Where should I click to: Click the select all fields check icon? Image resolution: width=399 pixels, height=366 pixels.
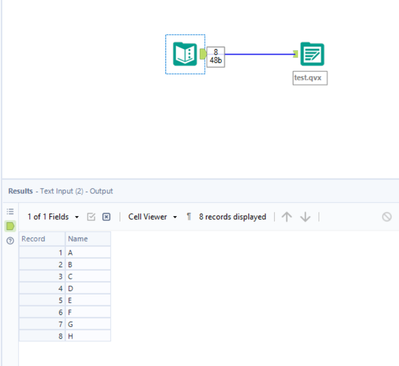[x=91, y=217]
